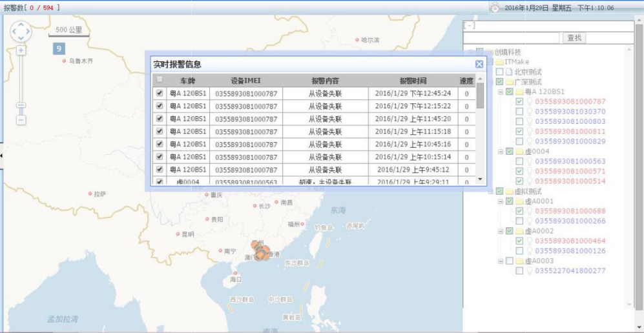
Task: Click the clock icon beside the date
Action: (x=495, y=8)
